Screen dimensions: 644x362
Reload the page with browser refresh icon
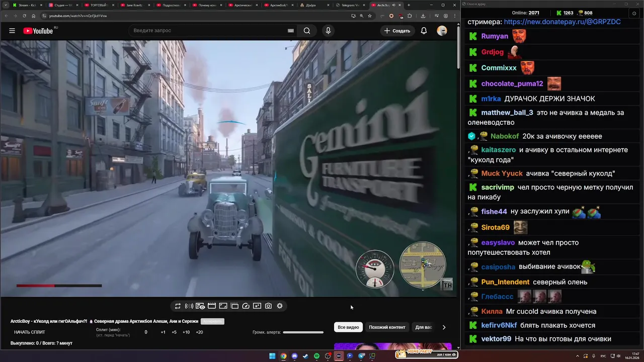(24, 16)
